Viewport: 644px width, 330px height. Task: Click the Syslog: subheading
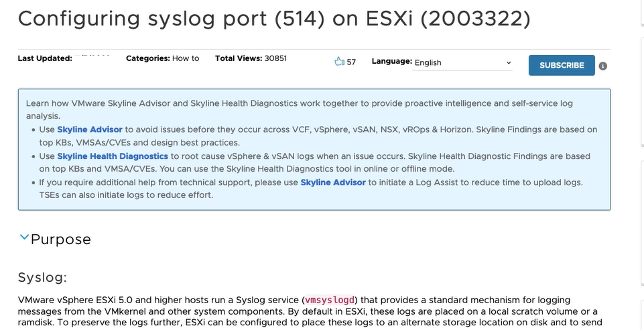coord(42,278)
